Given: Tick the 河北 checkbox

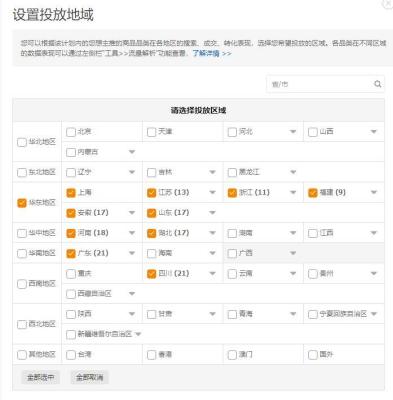Looking at the screenshot, I should 232,132.
